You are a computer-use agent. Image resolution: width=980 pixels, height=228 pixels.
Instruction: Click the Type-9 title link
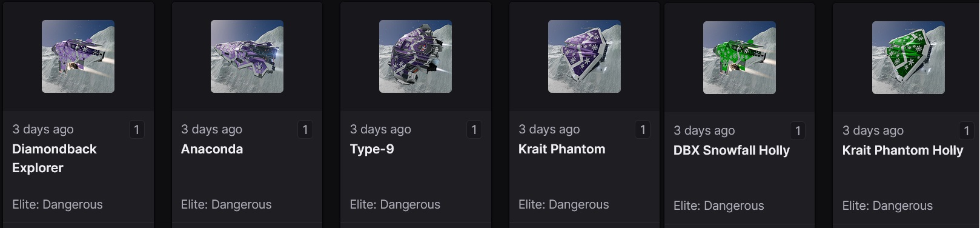(x=372, y=149)
